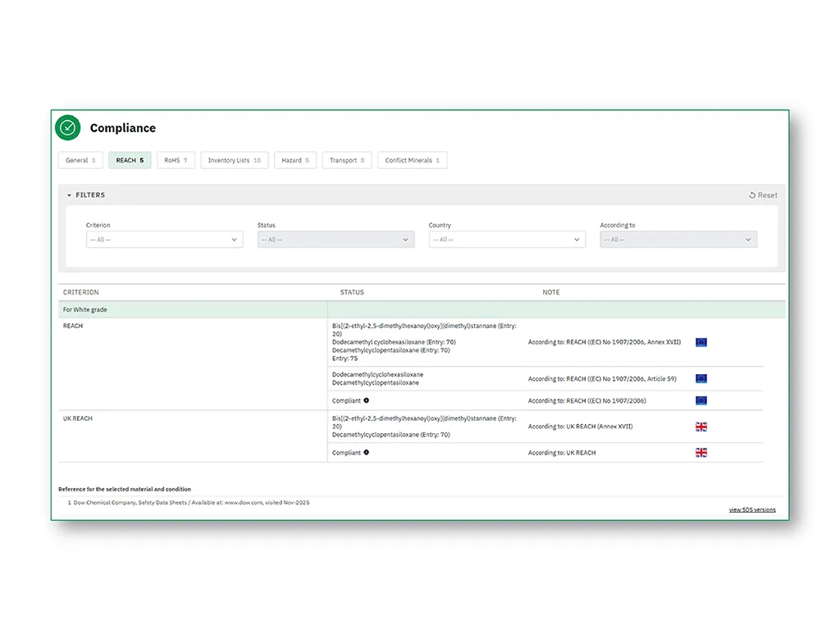The image size is (840, 630).
Task: Reset all filters
Action: [763, 195]
